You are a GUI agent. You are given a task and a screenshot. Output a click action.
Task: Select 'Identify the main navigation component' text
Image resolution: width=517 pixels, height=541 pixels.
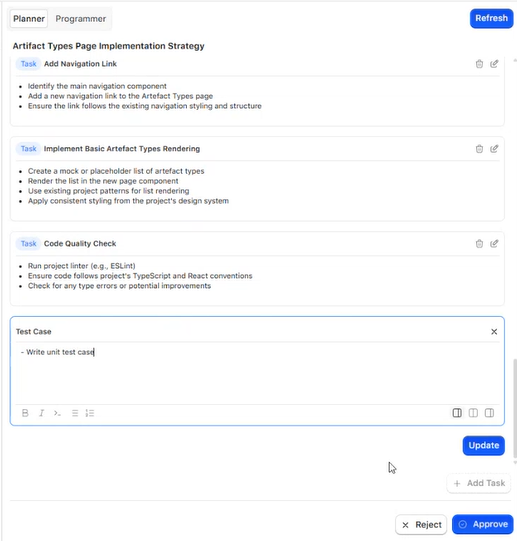tap(97, 86)
